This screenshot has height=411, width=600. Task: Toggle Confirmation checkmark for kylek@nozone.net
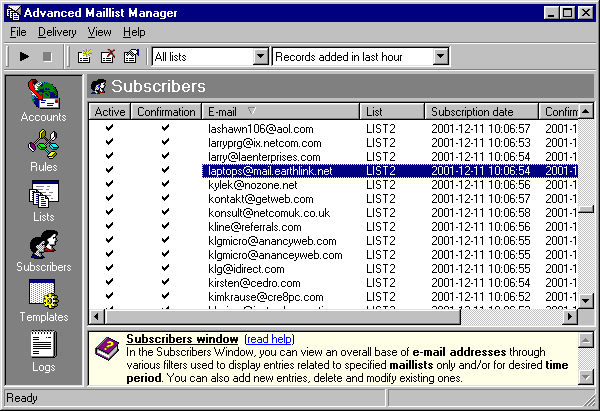[166, 185]
